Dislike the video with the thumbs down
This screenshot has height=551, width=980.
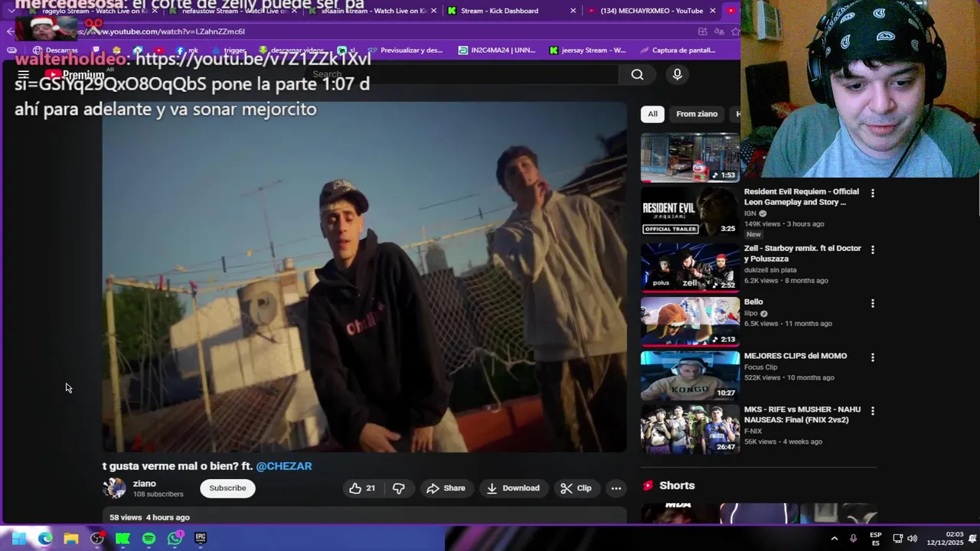coord(398,488)
